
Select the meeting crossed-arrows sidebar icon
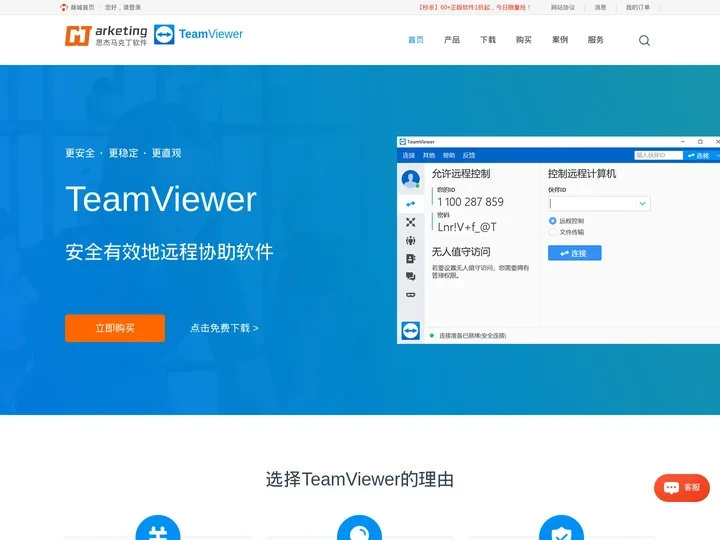click(x=411, y=222)
